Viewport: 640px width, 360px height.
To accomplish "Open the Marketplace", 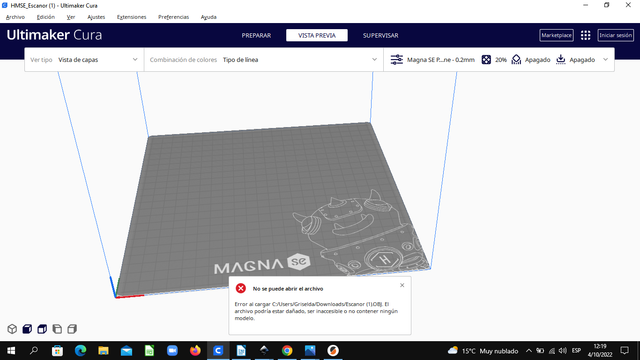I will point(556,36).
